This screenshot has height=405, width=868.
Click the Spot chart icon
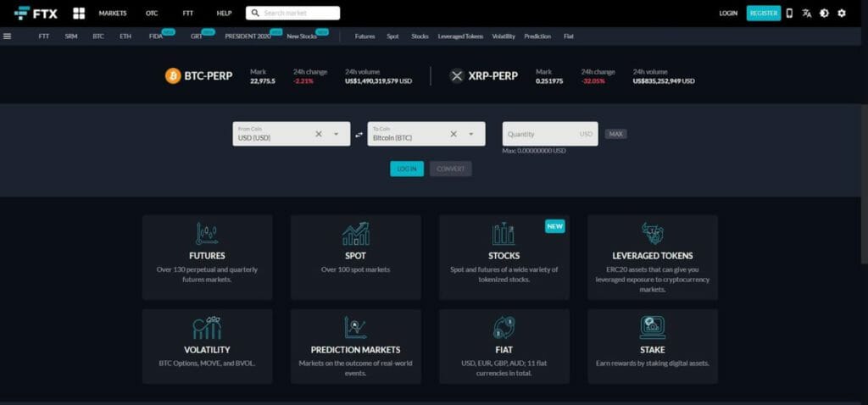click(355, 234)
